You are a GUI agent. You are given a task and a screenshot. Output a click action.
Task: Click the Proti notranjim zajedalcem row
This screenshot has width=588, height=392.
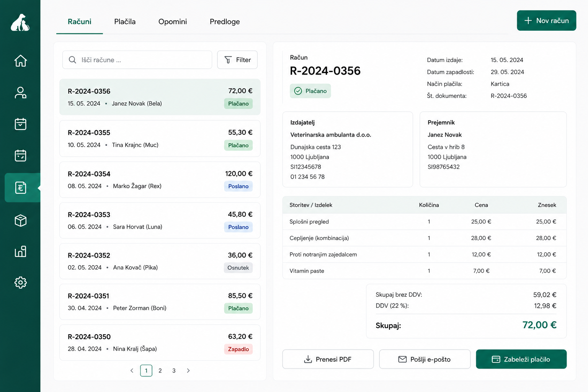click(425, 255)
